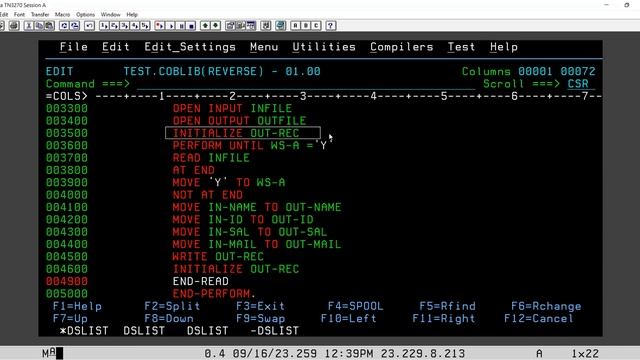Click F8=Down function key

pyautogui.click(x=169, y=318)
